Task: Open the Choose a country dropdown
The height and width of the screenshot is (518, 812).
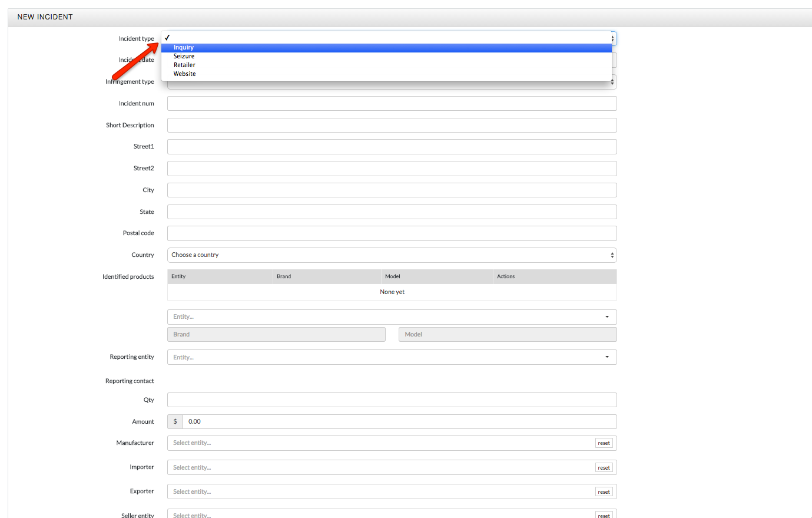Action: pos(392,255)
